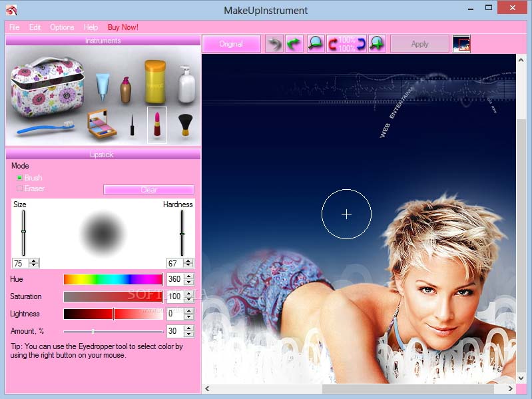Screen dimensions: 532x399
Task: Open the File menu
Action: [14, 27]
